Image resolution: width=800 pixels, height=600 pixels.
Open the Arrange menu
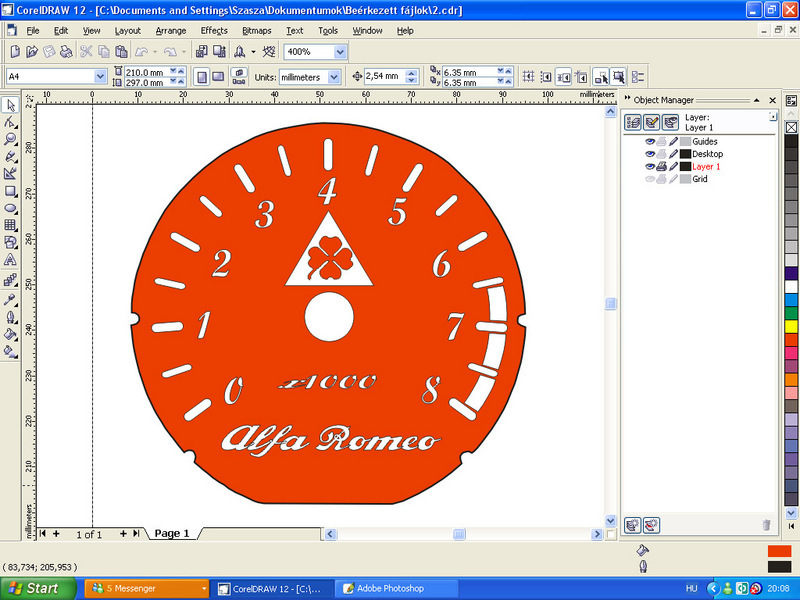point(171,31)
